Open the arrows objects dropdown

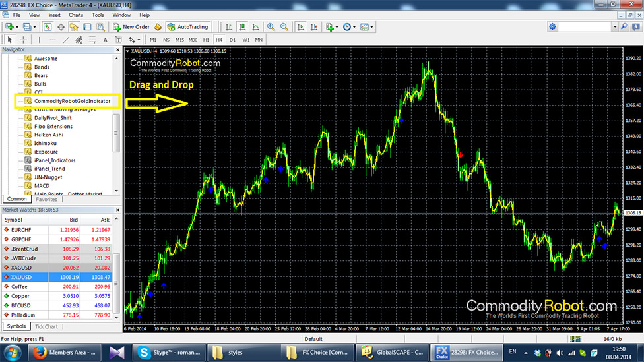[134, 40]
